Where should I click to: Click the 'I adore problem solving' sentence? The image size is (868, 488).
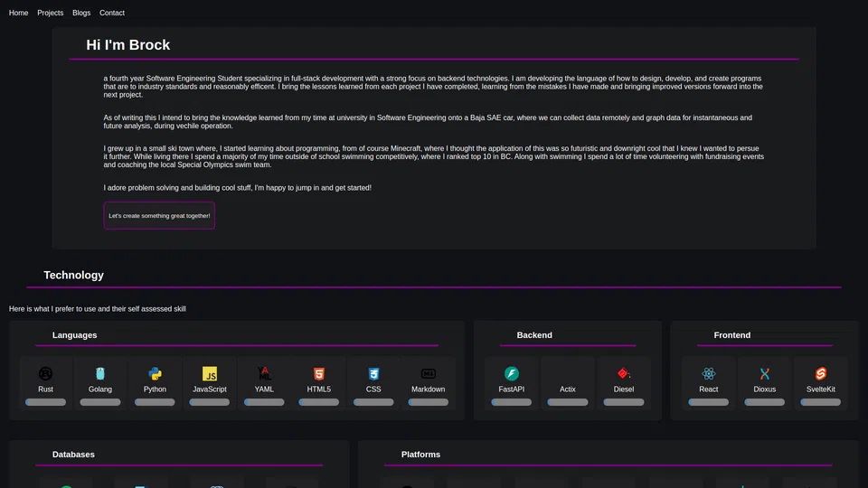[x=238, y=188]
